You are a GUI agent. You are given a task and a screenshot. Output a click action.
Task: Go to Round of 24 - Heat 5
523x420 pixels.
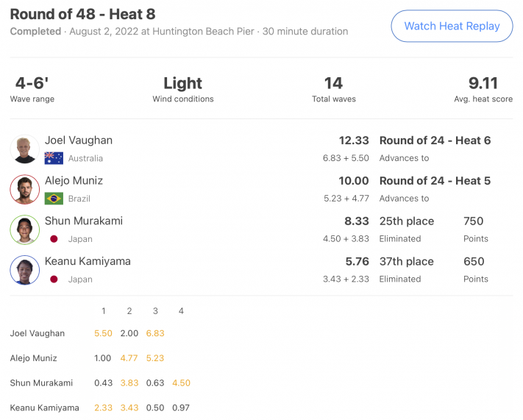[x=435, y=181]
